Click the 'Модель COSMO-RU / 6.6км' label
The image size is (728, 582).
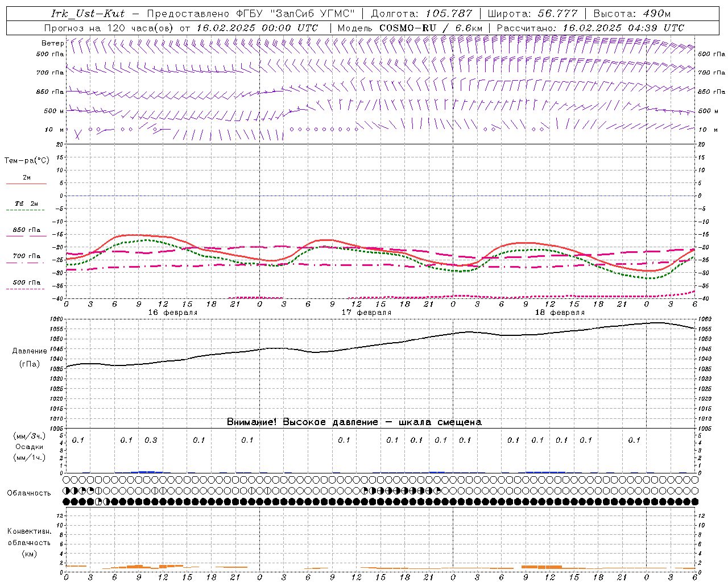409,28
